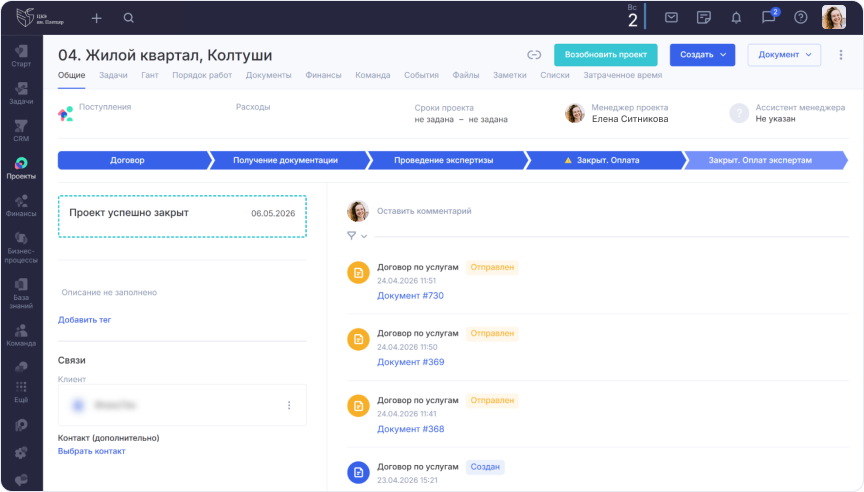Open the notes icon in top bar
The image size is (864, 492).
pyautogui.click(x=704, y=18)
